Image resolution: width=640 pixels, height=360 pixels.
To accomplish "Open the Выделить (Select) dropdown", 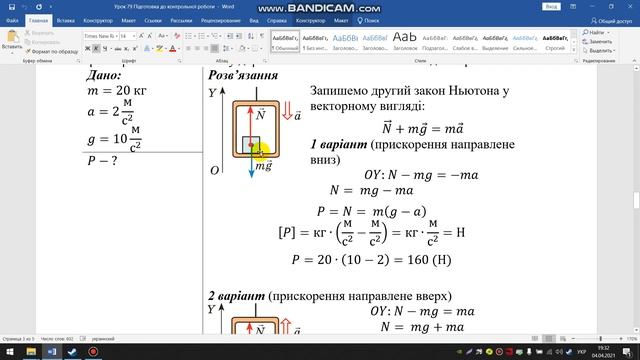I will tap(599, 51).
